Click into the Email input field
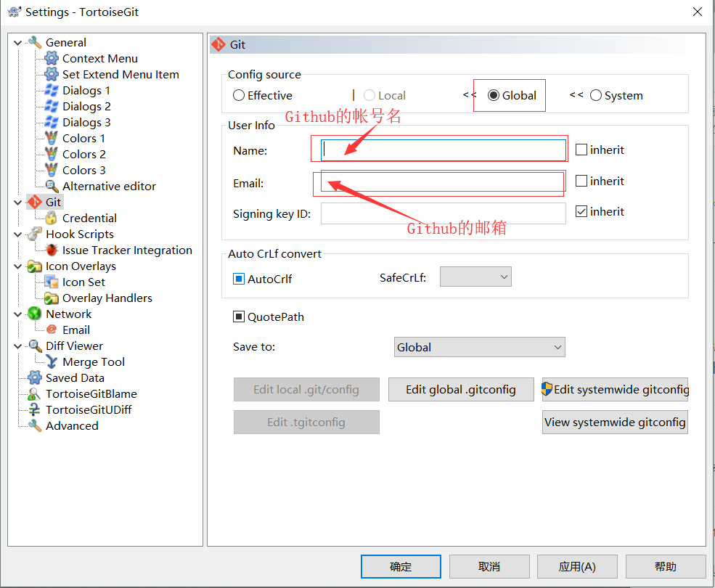715x588 pixels. (x=443, y=183)
